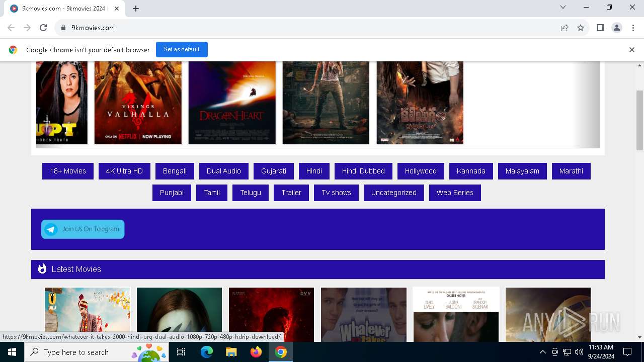Screen dimensions: 644x362
Task: Open the 18+ Movies category
Action: coord(68,171)
